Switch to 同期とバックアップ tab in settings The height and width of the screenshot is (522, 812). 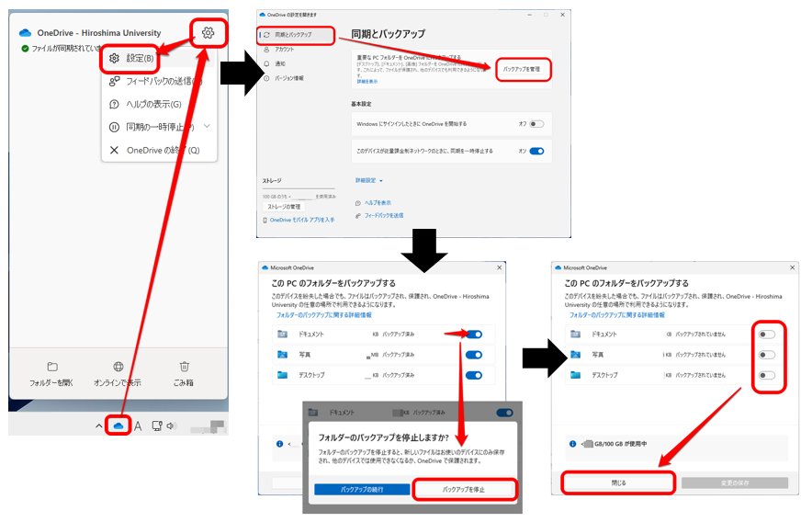296,35
